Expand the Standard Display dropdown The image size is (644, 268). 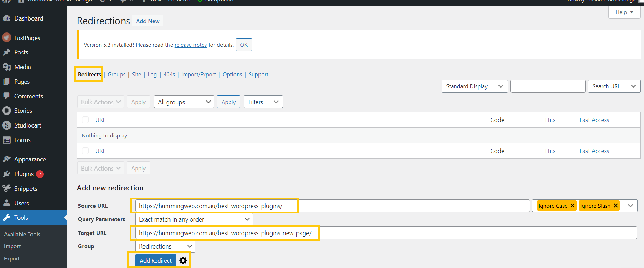pos(474,86)
